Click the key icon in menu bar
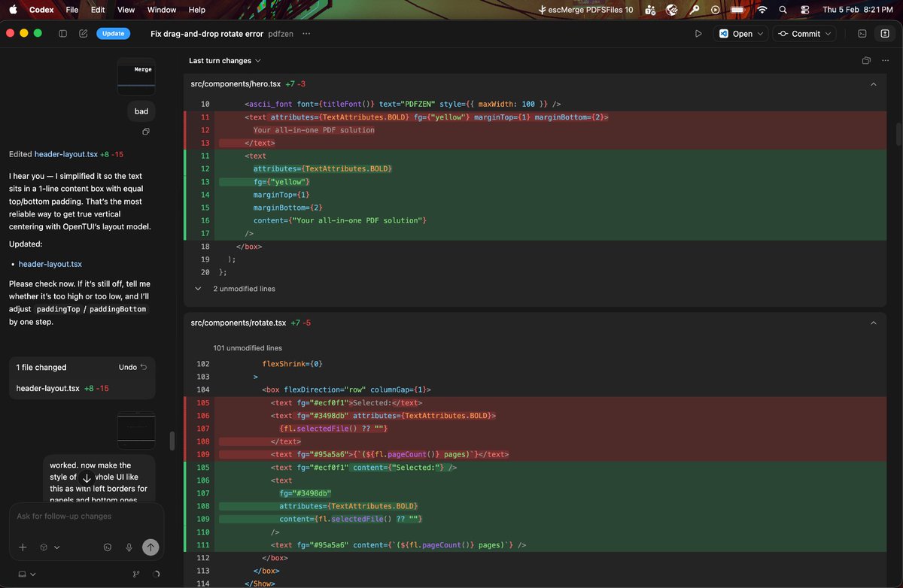This screenshot has width=903, height=588. pyautogui.click(x=694, y=10)
